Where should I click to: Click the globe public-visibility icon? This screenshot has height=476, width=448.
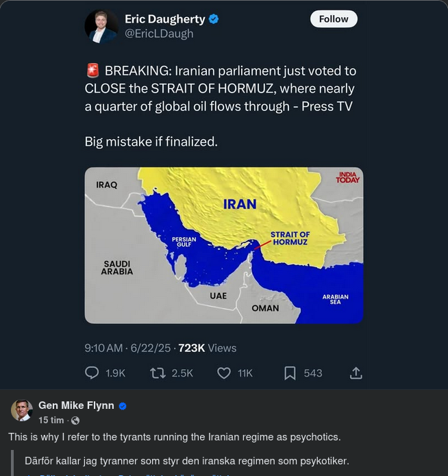click(x=75, y=421)
